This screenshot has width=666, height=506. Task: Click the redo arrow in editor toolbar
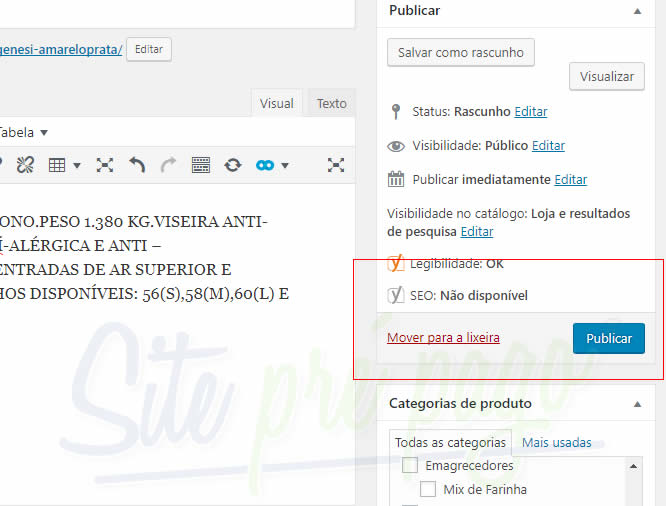click(x=168, y=165)
